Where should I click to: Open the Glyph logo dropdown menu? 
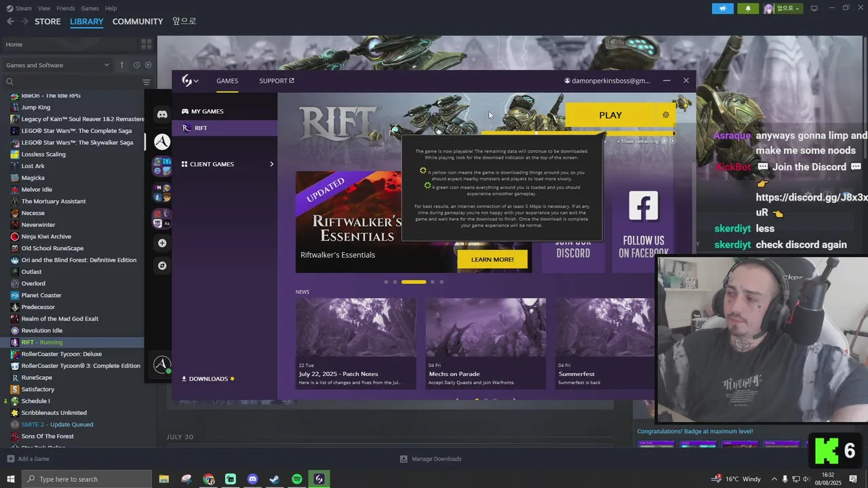click(190, 81)
